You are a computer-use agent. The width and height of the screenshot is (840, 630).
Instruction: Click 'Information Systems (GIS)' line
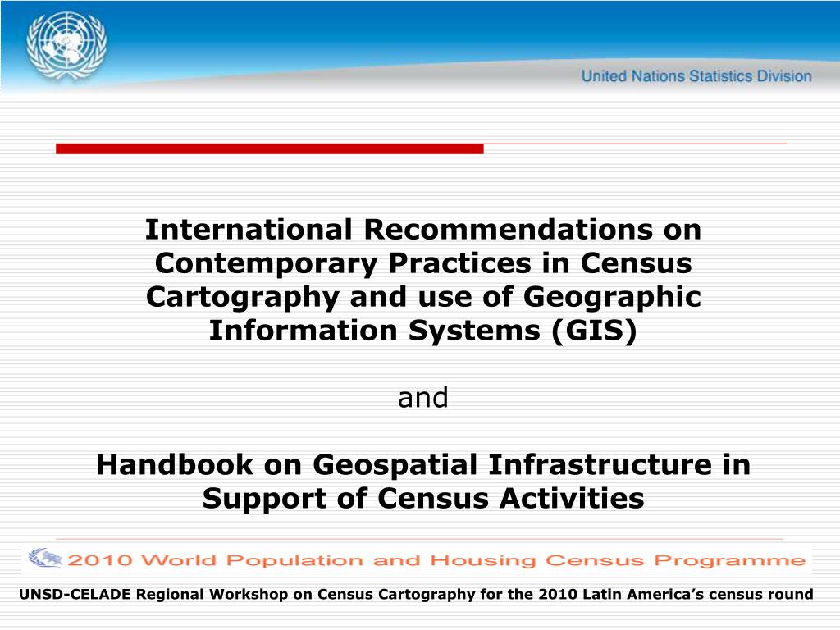tap(423, 331)
